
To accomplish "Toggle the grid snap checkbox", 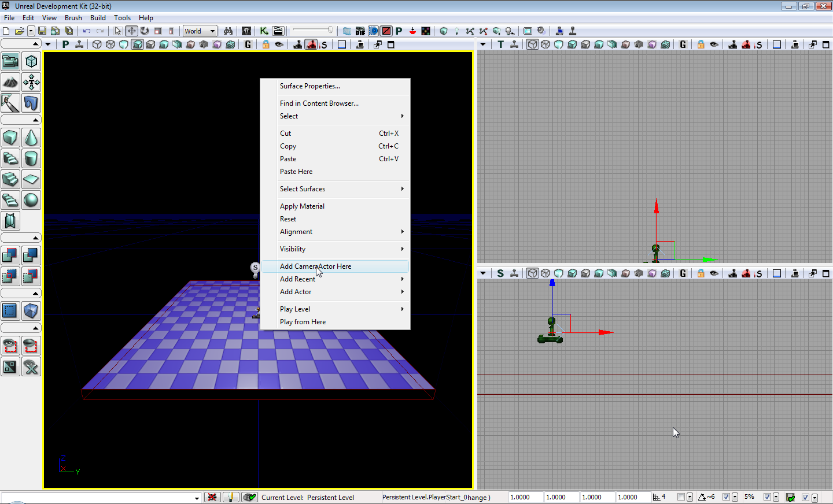I will pyautogui.click(x=681, y=497).
